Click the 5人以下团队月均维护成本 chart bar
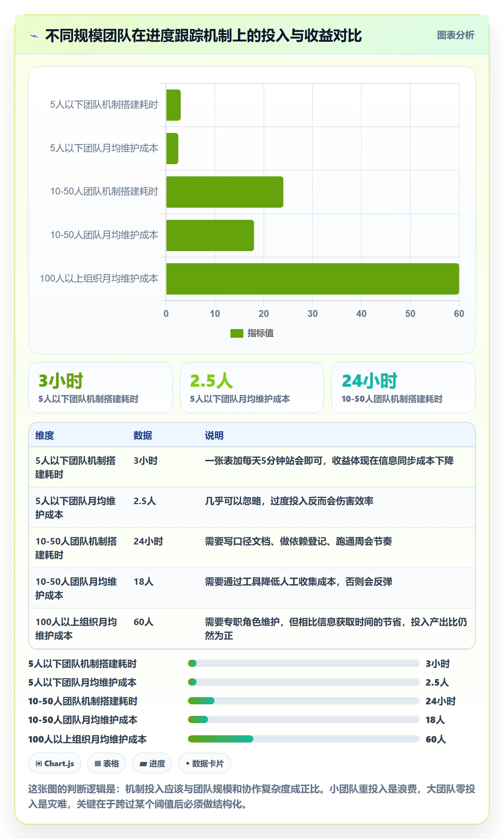Image resolution: width=504 pixels, height=839 pixels. [172, 149]
